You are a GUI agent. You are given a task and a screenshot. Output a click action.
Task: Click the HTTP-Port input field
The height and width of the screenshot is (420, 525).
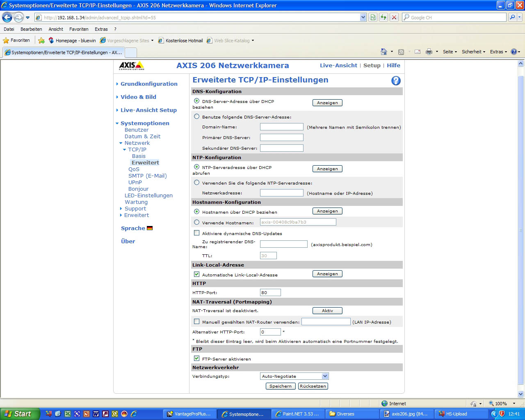pos(270,292)
